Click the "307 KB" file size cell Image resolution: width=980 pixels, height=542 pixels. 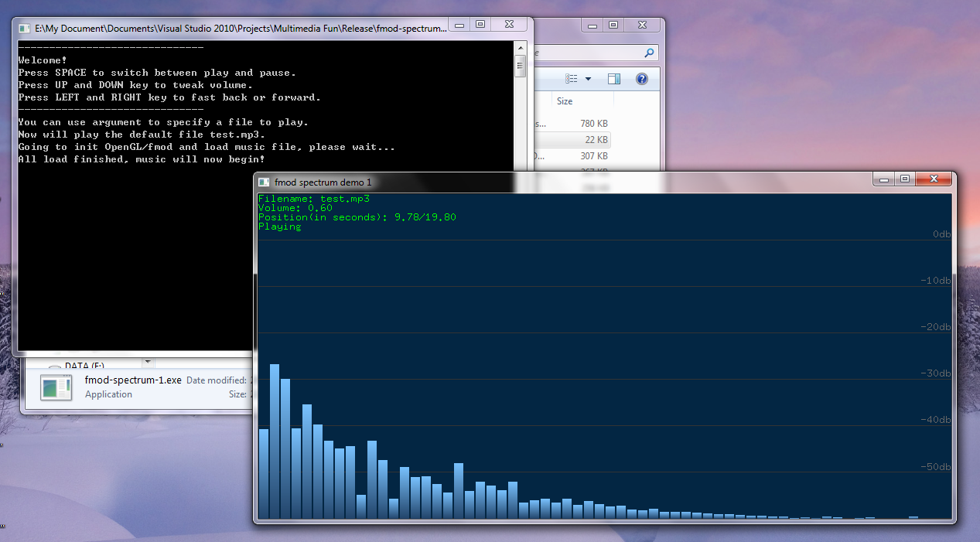594,156
